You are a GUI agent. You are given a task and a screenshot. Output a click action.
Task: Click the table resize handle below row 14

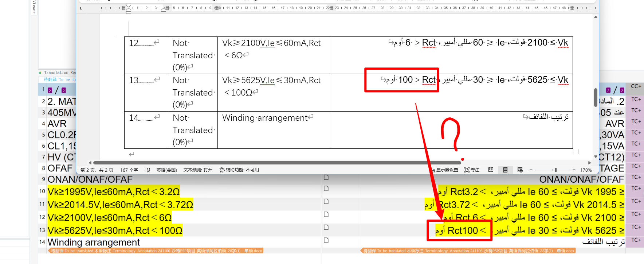coord(576,151)
